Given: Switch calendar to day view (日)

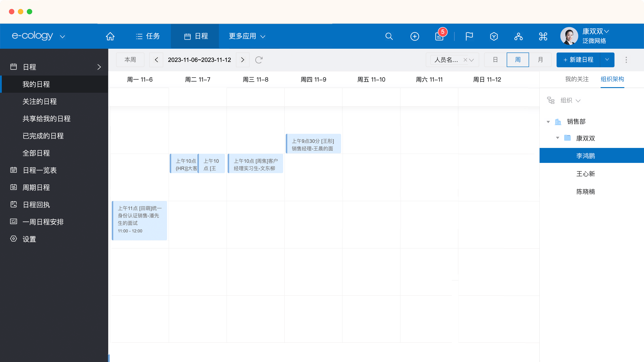Looking at the screenshot, I should point(495,60).
